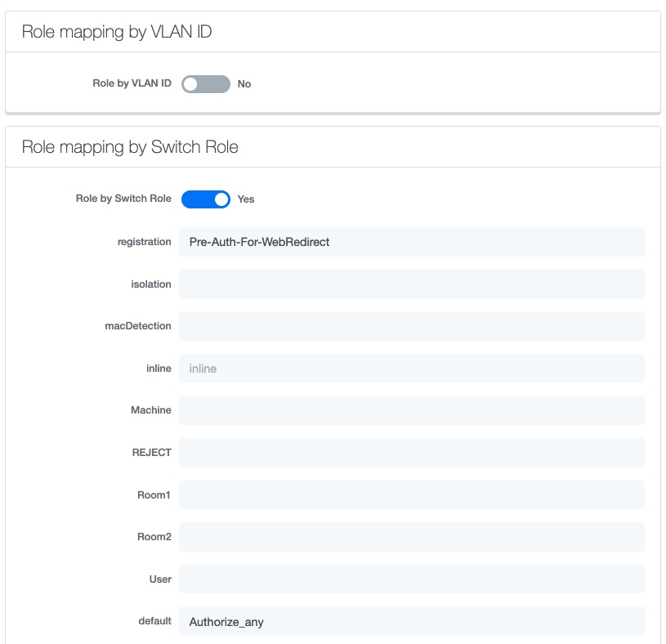Screen dimensions: 666x644
Task: Click the 'Role by VLAN ID' text label
Action: 132,83
